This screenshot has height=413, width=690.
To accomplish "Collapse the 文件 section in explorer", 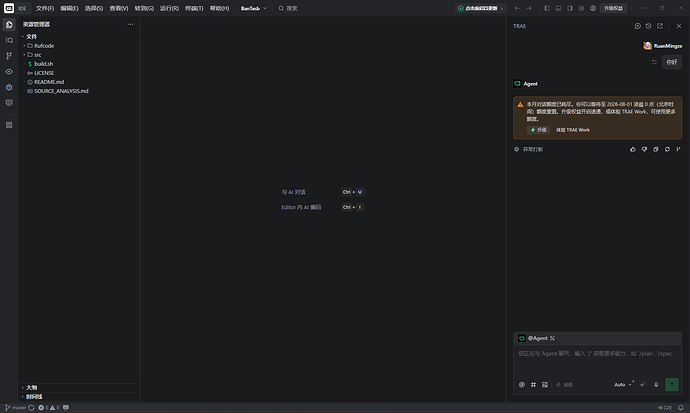I will click(29, 37).
